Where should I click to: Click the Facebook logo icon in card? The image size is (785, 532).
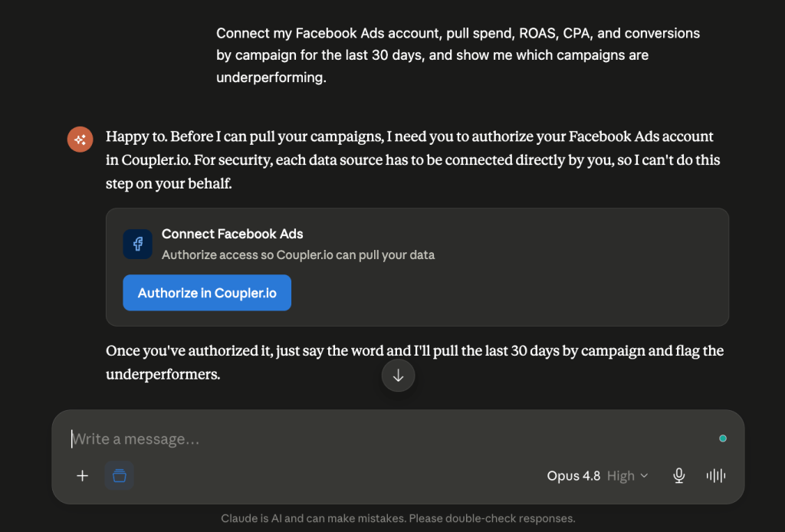(138, 245)
